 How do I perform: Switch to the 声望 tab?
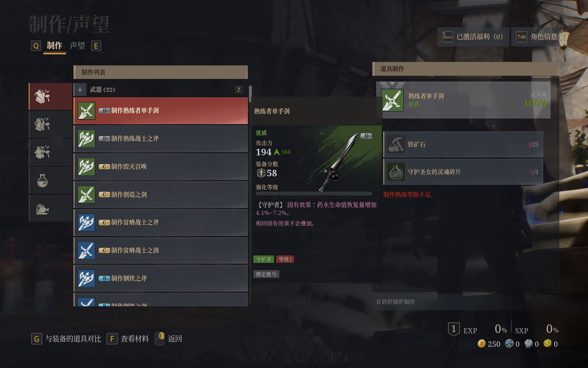click(77, 46)
